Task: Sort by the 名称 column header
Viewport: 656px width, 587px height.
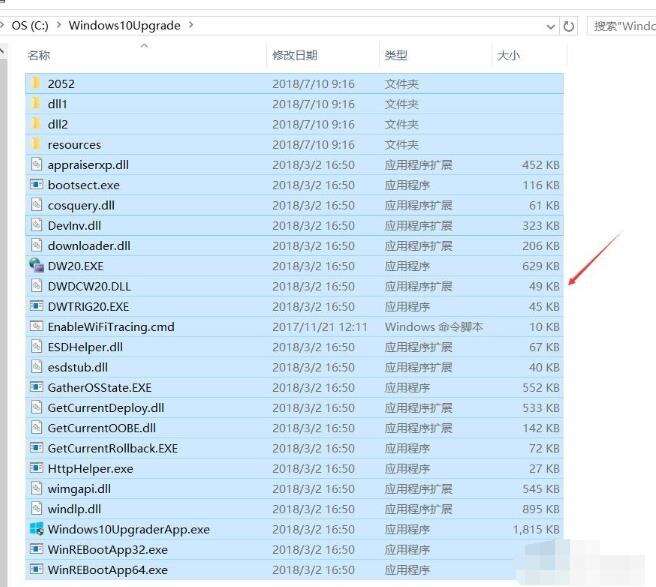Action: click(x=38, y=55)
